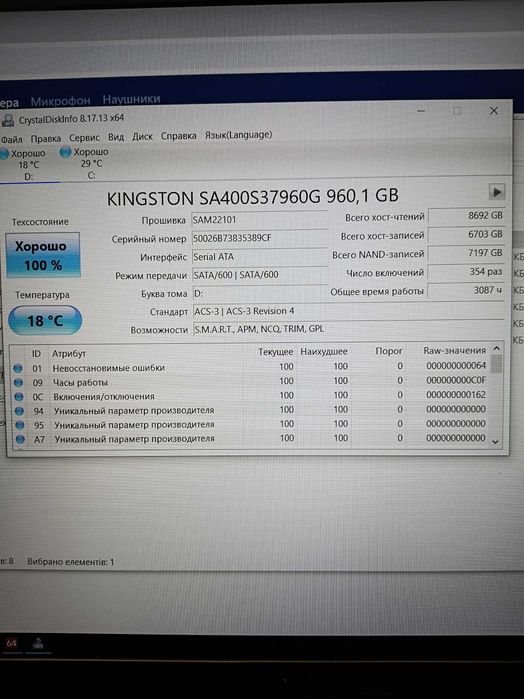Select the Невосстановимые ошибки attribute row
This screenshot has height=699, width=524.
point(252,367)
